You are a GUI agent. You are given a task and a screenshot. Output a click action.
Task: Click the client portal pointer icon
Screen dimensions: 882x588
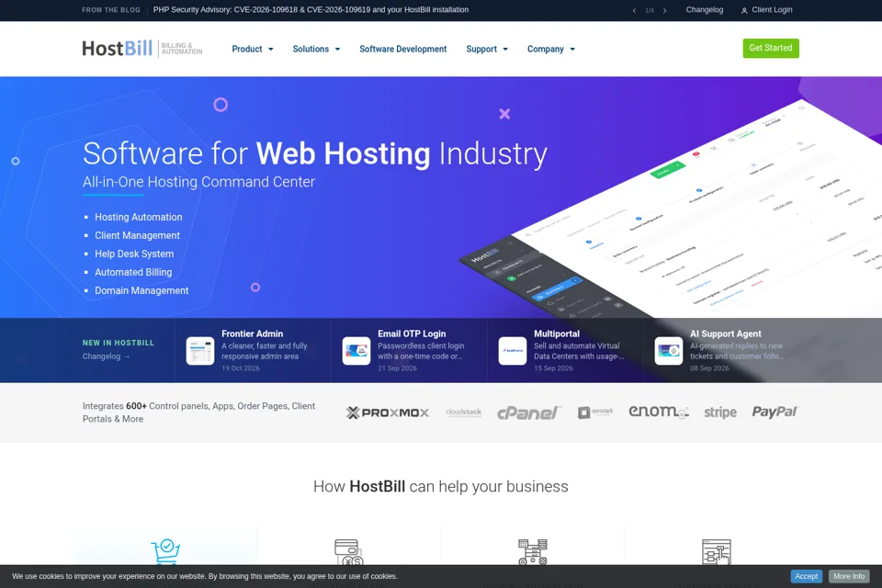pyautogui.click(x=717, y=552)
